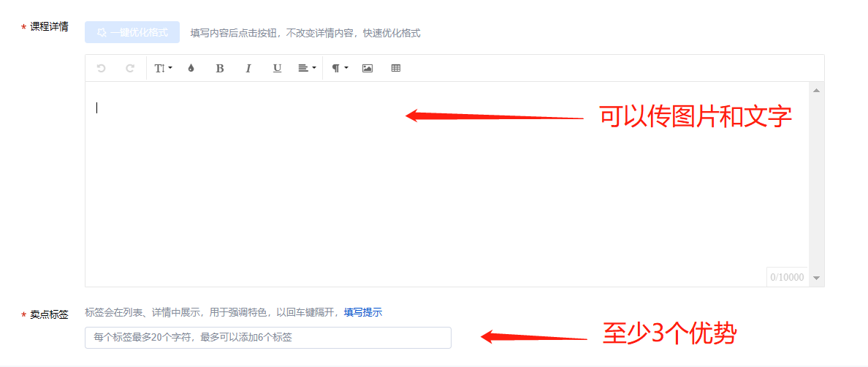
Task: Open the font size T dropdown
Action: tap(164, 68)
